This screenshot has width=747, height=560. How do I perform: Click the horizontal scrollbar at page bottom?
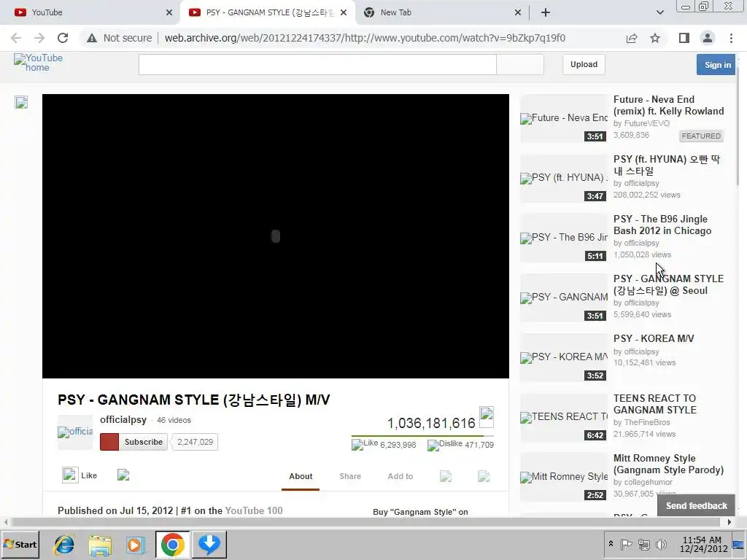(366, 522)
